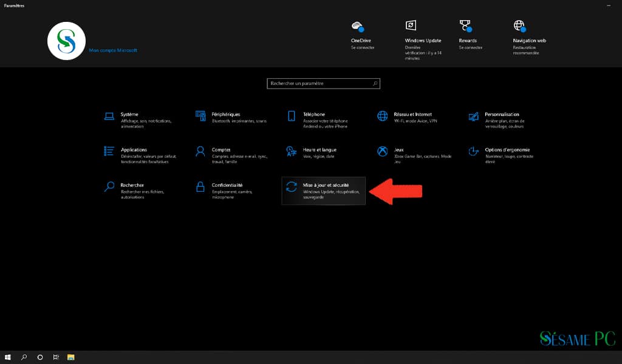The image size is (622, 364).
Task: Click the OneDrive cloud icon
Action: (x=358, y=27)
